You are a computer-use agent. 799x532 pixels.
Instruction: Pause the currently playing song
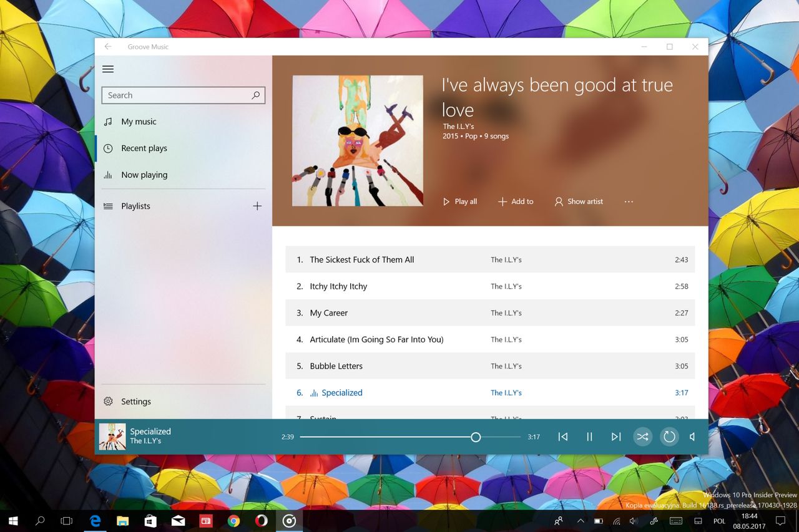click(589, 437)
